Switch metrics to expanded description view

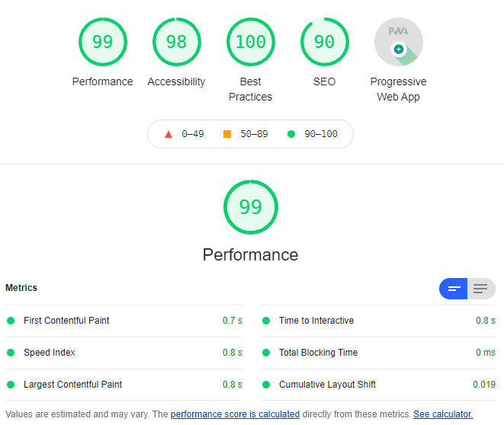(481, 289)
